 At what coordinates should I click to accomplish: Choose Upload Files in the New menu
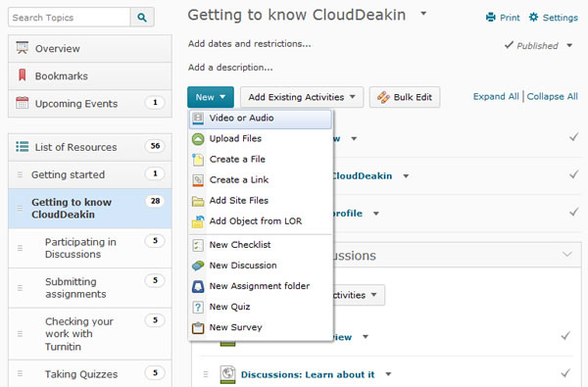pos(261,139)
